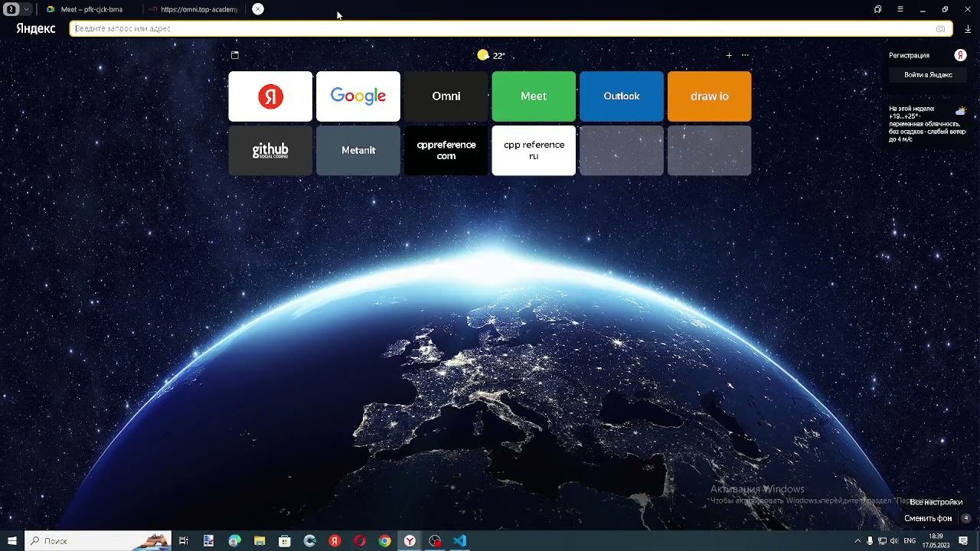980x551 pixels.
Task: Open the Windows Start menu
Action: (12, 540)
